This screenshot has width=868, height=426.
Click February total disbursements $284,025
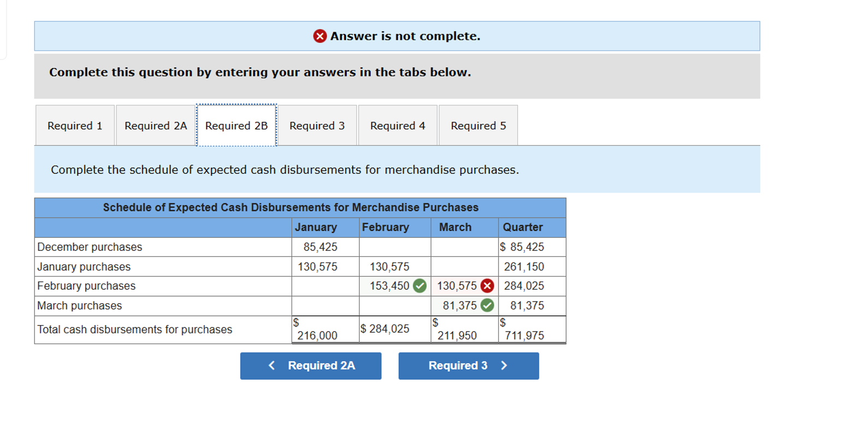pyautogui.click(x=395, y=329)
